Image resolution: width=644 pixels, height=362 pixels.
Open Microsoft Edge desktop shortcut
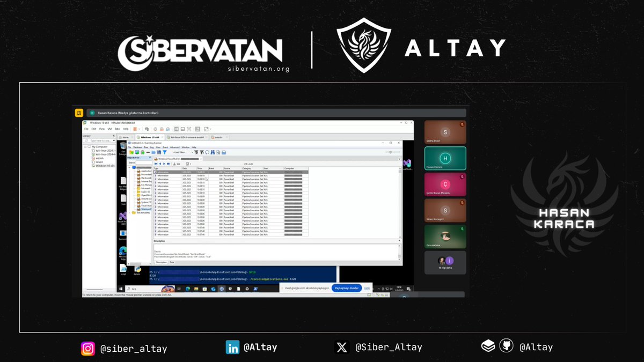pos(123,254)
